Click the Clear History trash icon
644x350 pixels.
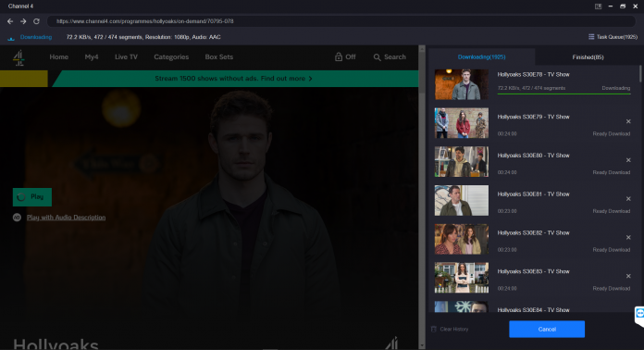pyautogui.click(x=434, y=329)
